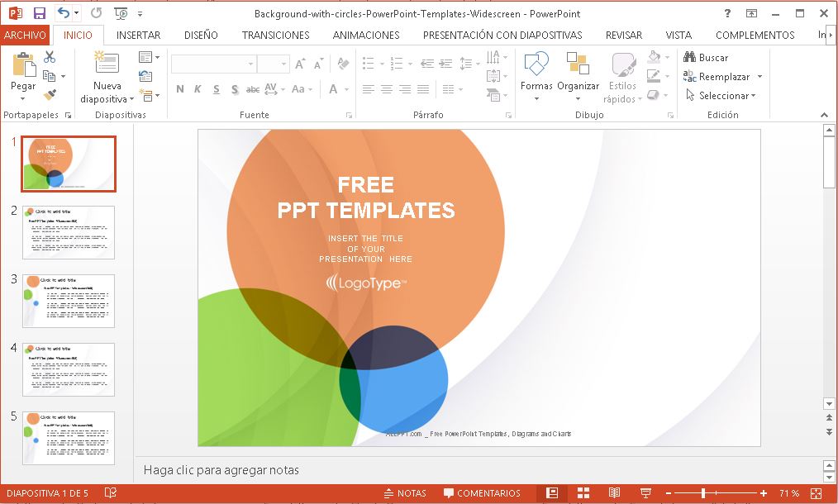Screen dimensions: 838x504
Task: Switch to Slide Sorter view
Action: click(583, 492)
